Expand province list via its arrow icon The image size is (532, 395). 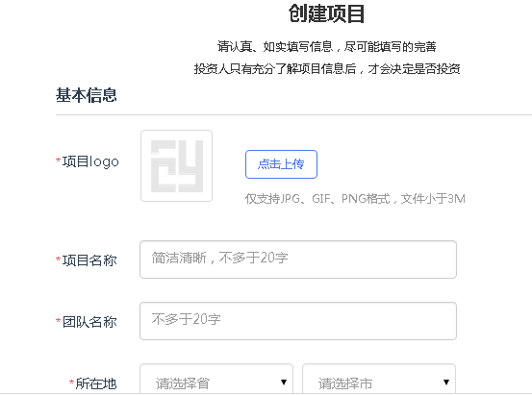tap(284, 383)
